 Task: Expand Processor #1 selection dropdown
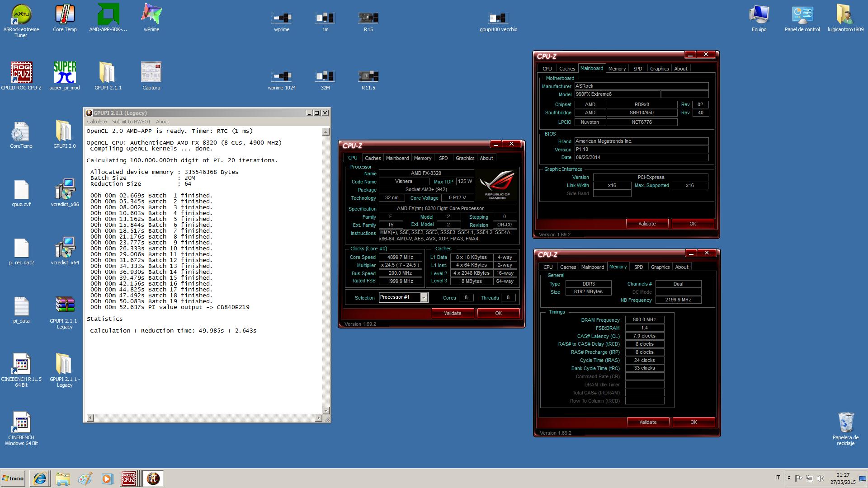[x=424, y=297]
